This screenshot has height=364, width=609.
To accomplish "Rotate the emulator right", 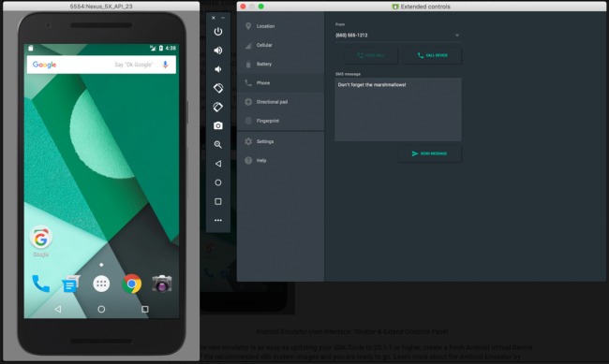I will coord(218,107).
